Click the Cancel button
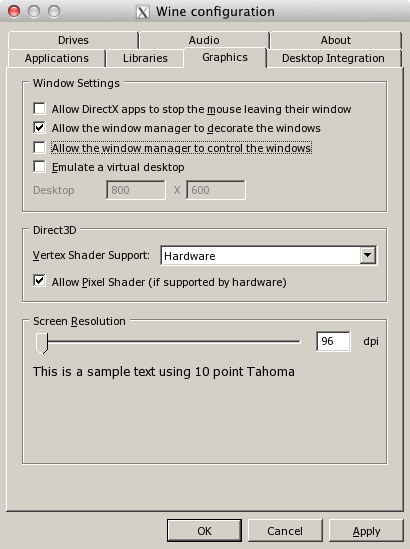 [x=285, y=531]
